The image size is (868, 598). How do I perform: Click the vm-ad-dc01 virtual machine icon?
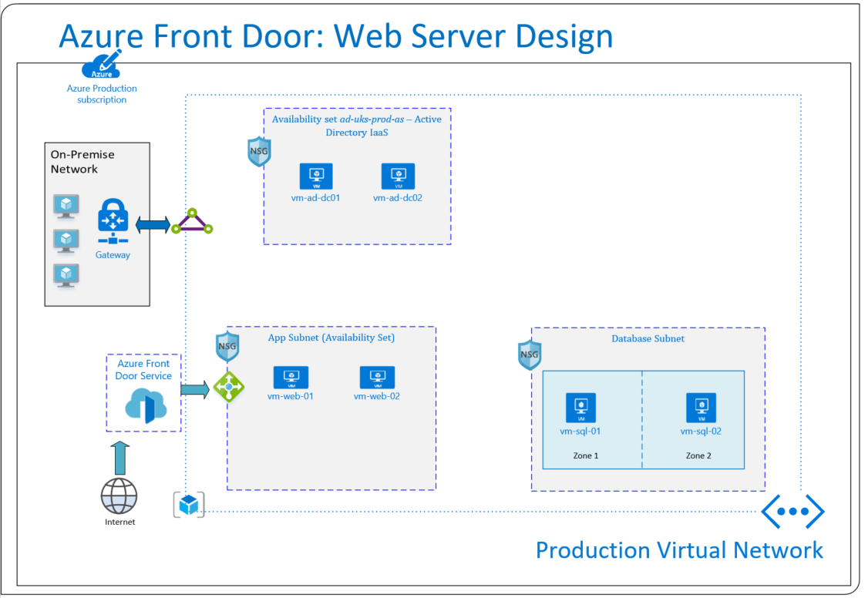316,176
